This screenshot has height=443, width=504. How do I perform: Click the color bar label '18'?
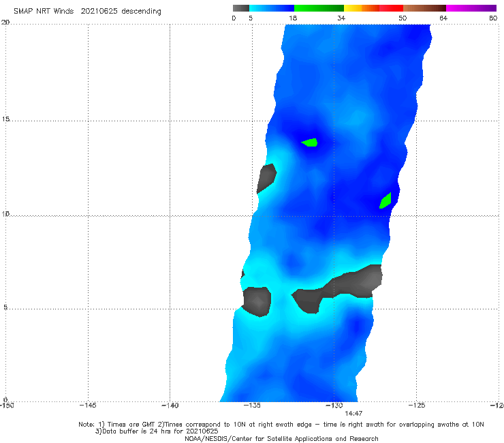coord(293,18)
